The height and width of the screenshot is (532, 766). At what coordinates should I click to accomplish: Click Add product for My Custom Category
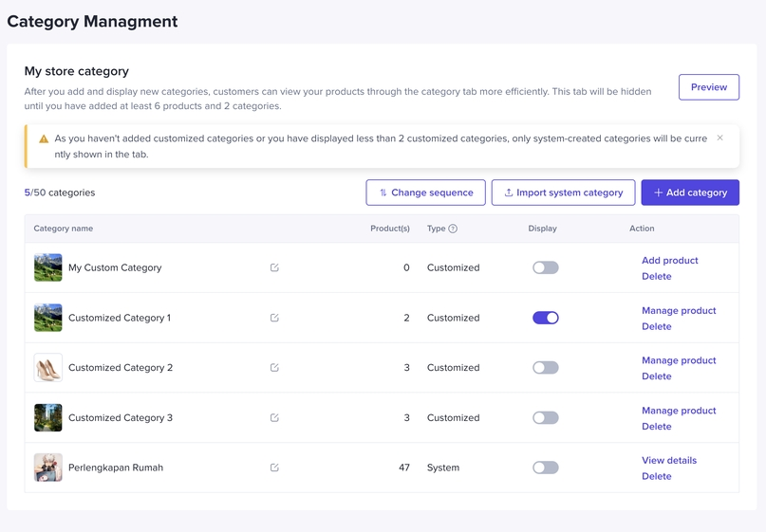669,260
